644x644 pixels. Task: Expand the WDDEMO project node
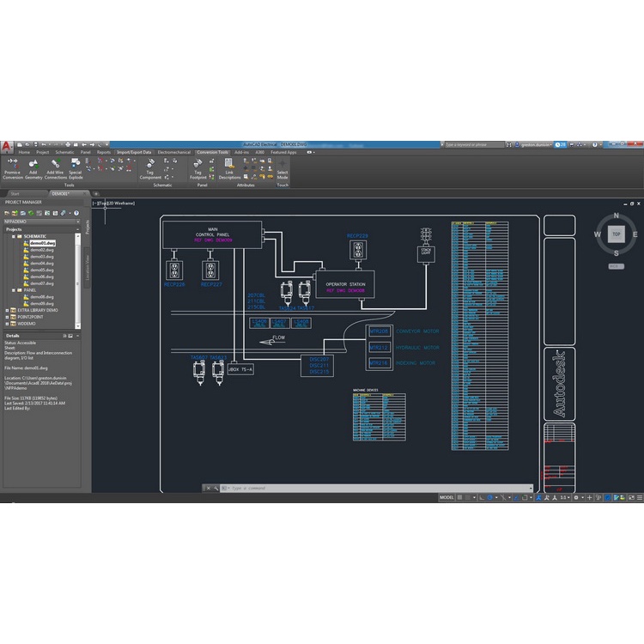8,324
